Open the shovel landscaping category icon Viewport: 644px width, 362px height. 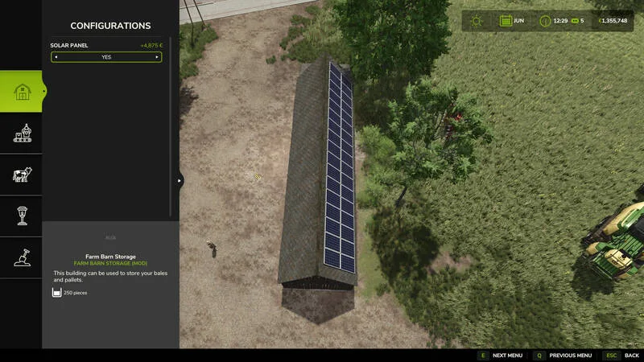tap(23, 257)
